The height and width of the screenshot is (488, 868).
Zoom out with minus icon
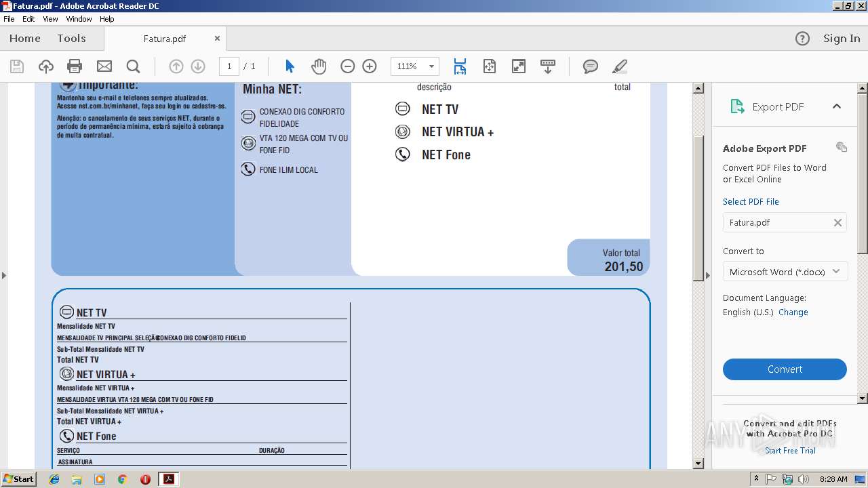[x=347, y=66]
